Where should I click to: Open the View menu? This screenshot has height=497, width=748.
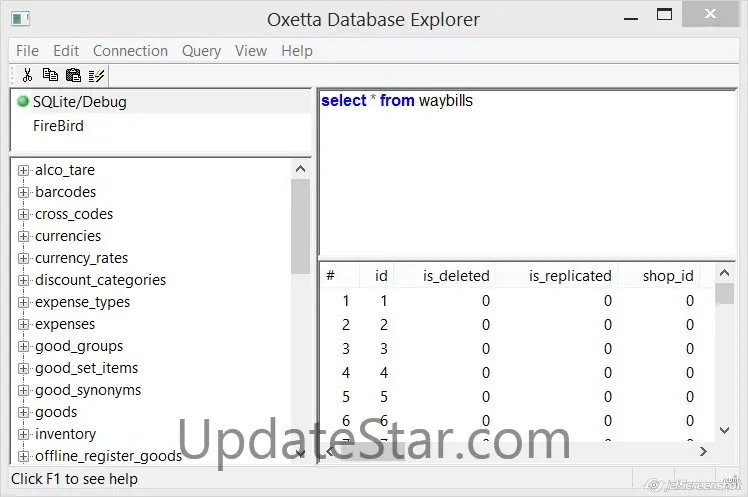(250, 51)
